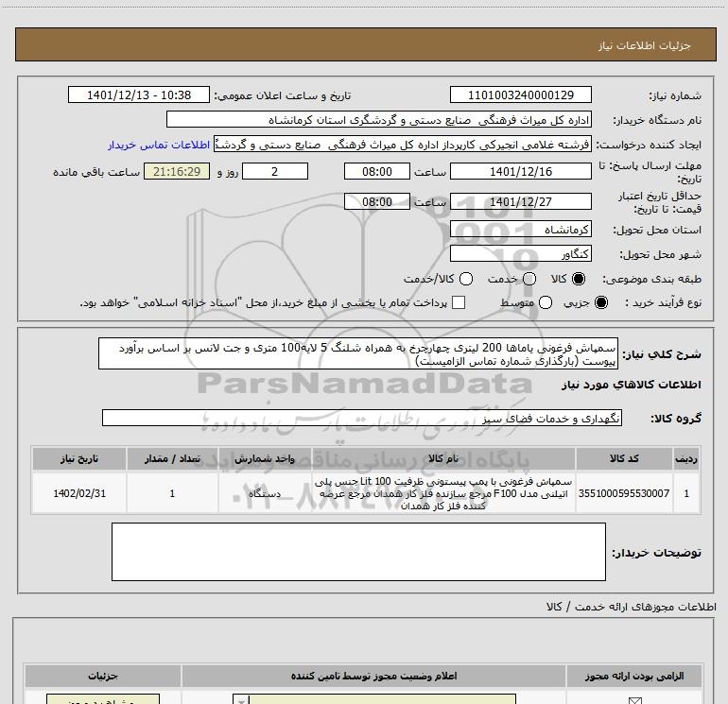Click the جزئیات اطلاعات نیاز page title

(645, 45)
